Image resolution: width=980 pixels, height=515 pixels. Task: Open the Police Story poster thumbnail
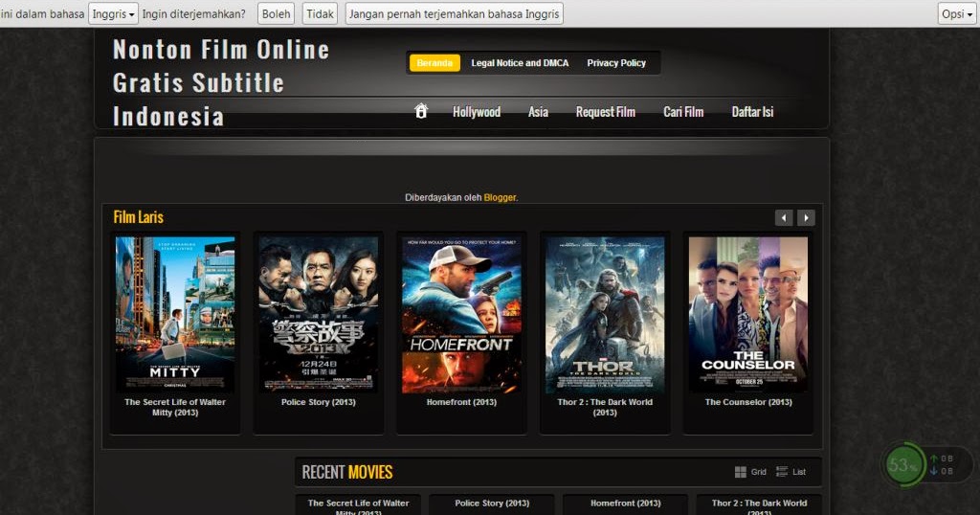[x=318, y=314]
